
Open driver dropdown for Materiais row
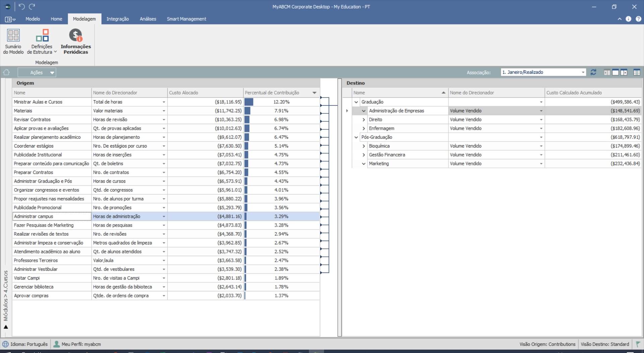pyautogui.click(x=164, y=111)
